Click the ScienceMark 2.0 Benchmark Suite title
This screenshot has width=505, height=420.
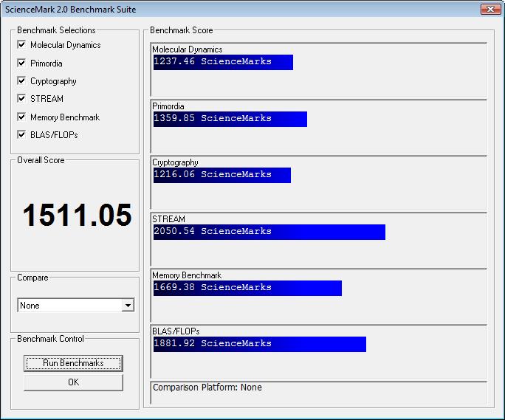[71, 10]
